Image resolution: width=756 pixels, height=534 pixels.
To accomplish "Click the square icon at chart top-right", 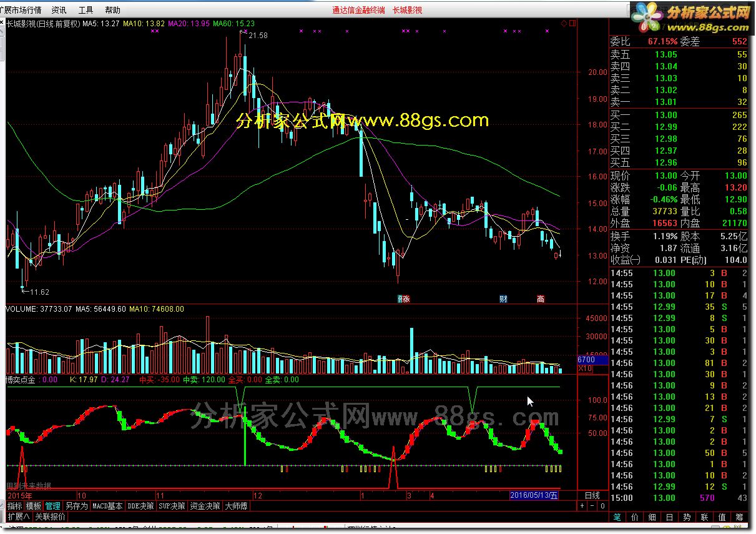I will (x=571, y=24).
